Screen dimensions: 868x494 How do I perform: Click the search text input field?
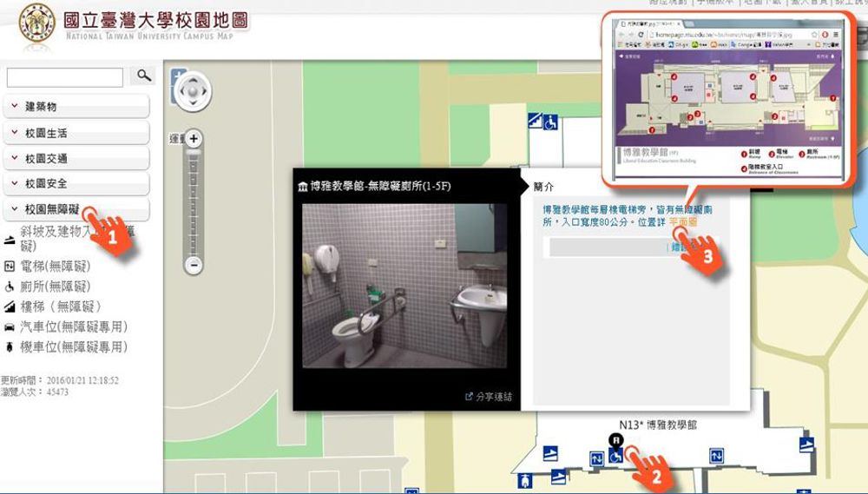65,78
